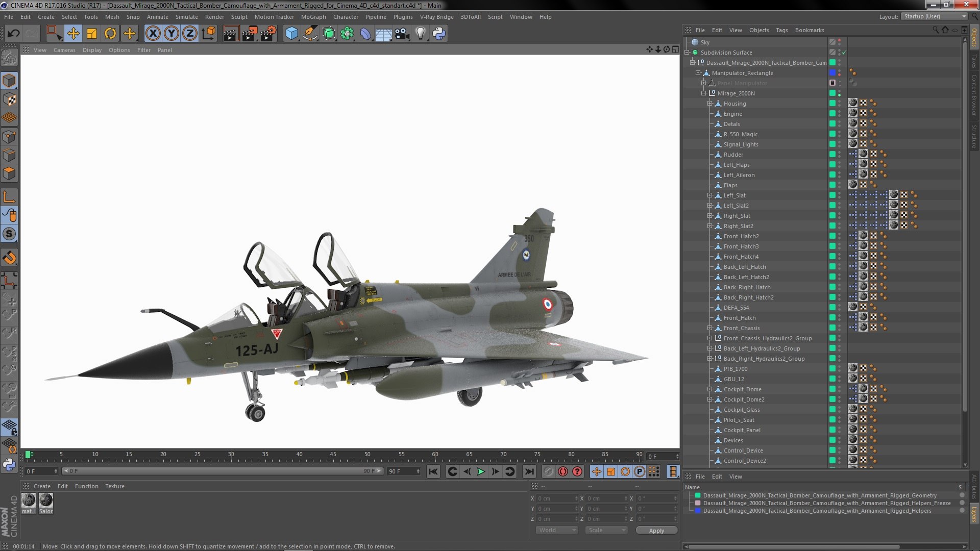Toggle the Engine object layer dot
980x551 pixels.
click(832, 114)
